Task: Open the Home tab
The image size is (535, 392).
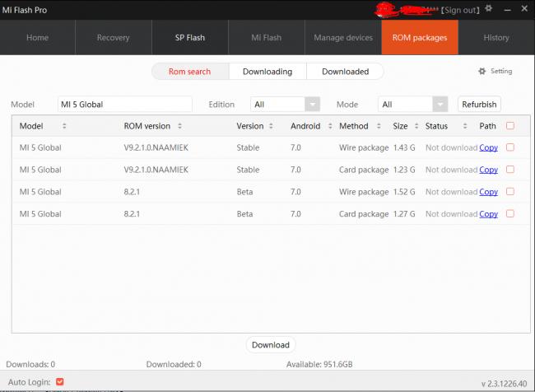Action: 38,37
